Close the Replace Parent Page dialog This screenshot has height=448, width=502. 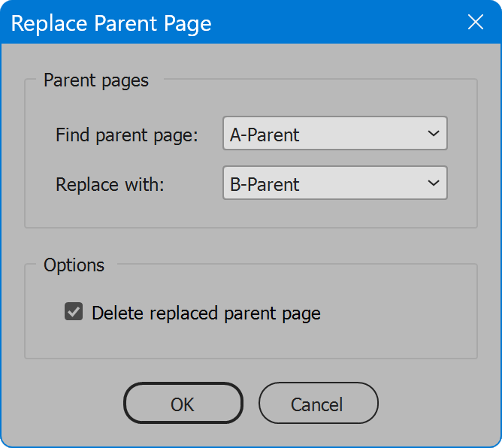click(x=476, y=22)
